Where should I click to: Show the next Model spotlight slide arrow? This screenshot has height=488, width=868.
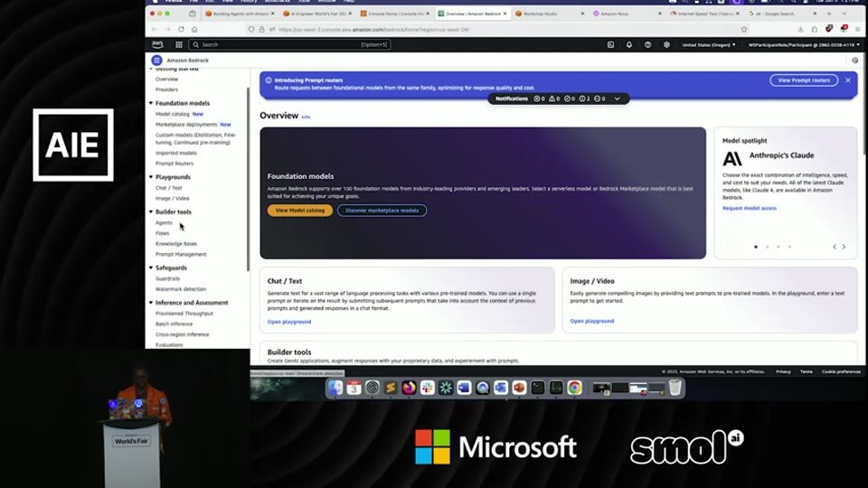coord(844,247)
